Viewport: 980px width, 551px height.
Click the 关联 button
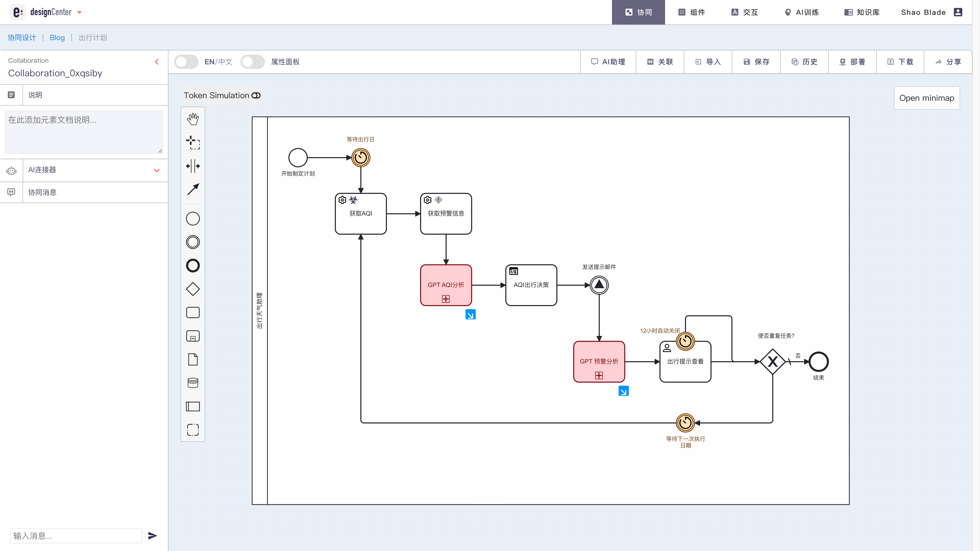(660, 61)
